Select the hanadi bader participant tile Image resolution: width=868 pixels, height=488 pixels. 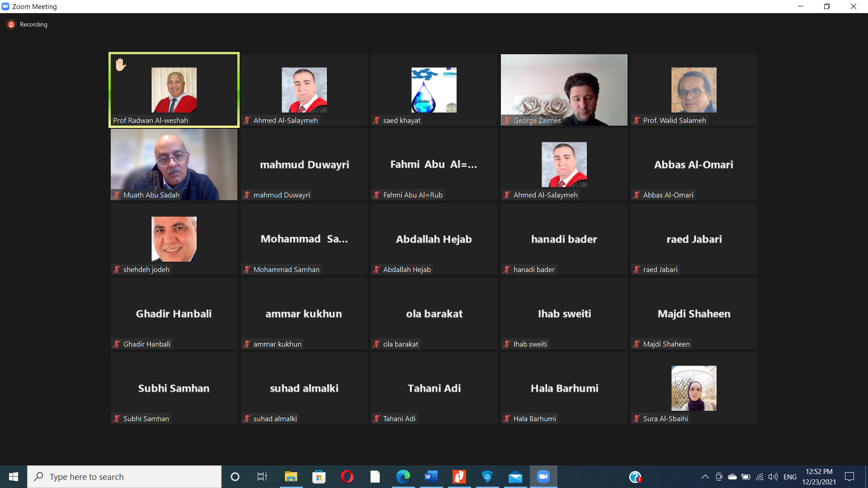click(x=564, y=239)
